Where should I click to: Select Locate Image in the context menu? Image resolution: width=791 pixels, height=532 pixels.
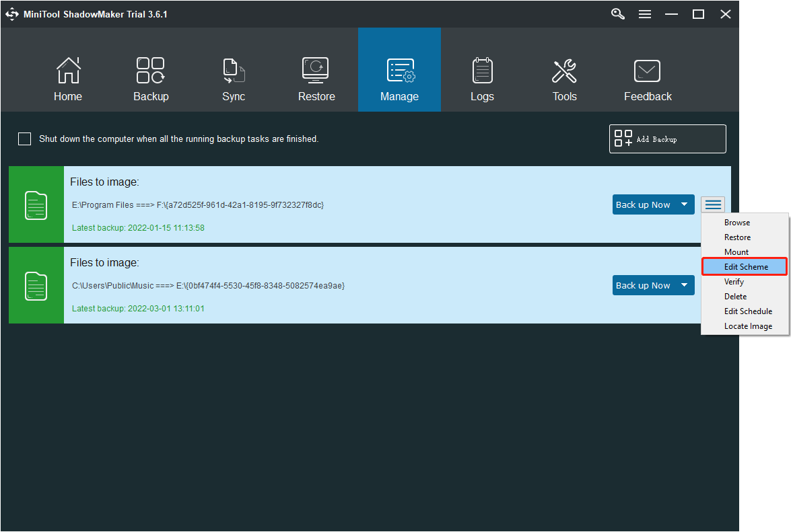(x=745, y=326)
